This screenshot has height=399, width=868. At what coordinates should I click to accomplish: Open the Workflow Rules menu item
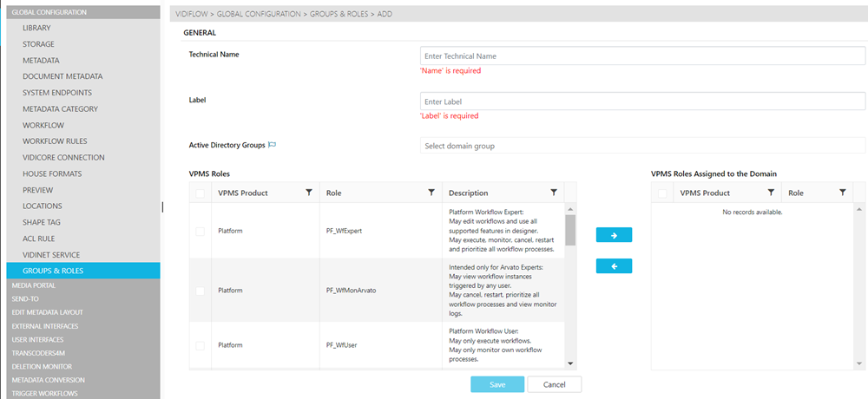[x=55, y=141]
